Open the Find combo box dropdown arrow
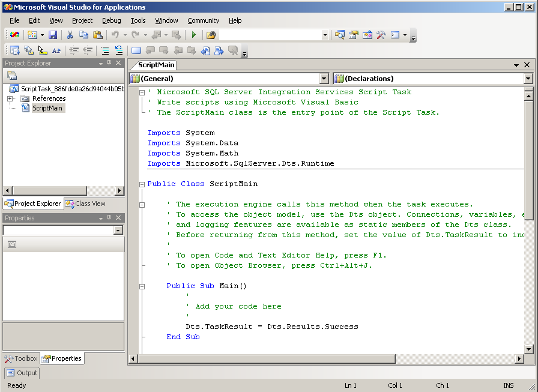The width and height of the screenshot is (538, 392). pyautogui.click(x=325, y=35)
